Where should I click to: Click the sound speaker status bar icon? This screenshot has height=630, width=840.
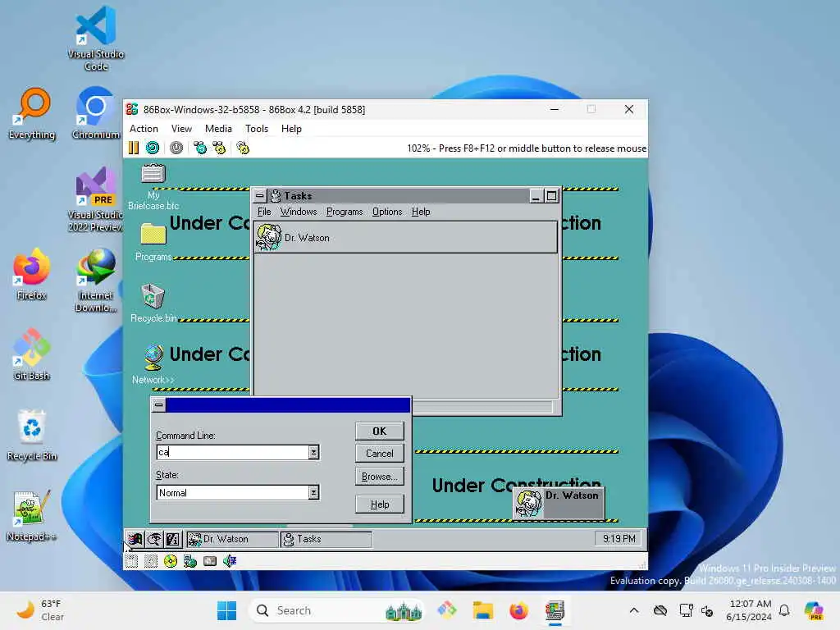(230, 561)
